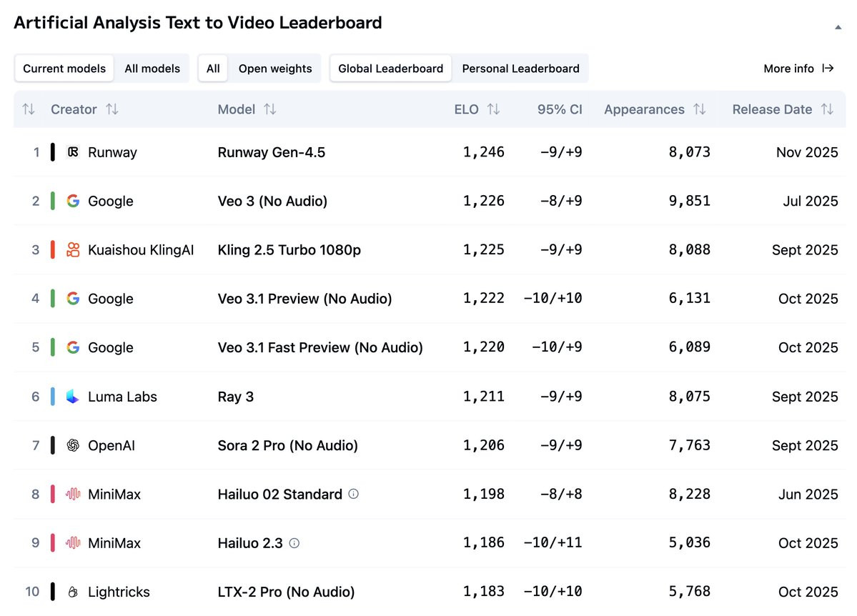Click the Hailuo 2.3 model name
The image size is (857, 616).
coord(249,543)
